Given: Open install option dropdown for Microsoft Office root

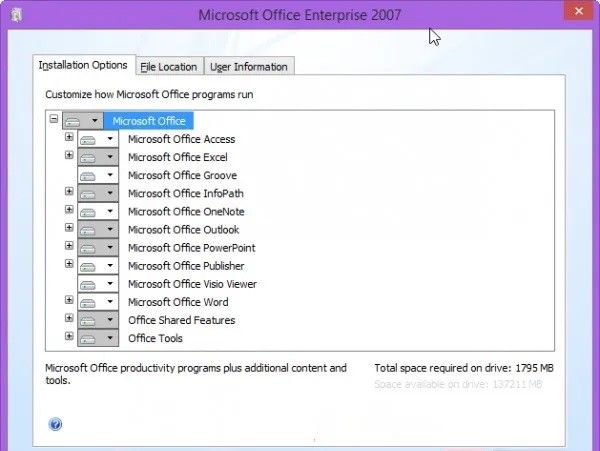Looking at the screenshot, I should pyautogui.click(x=83, y=121).
